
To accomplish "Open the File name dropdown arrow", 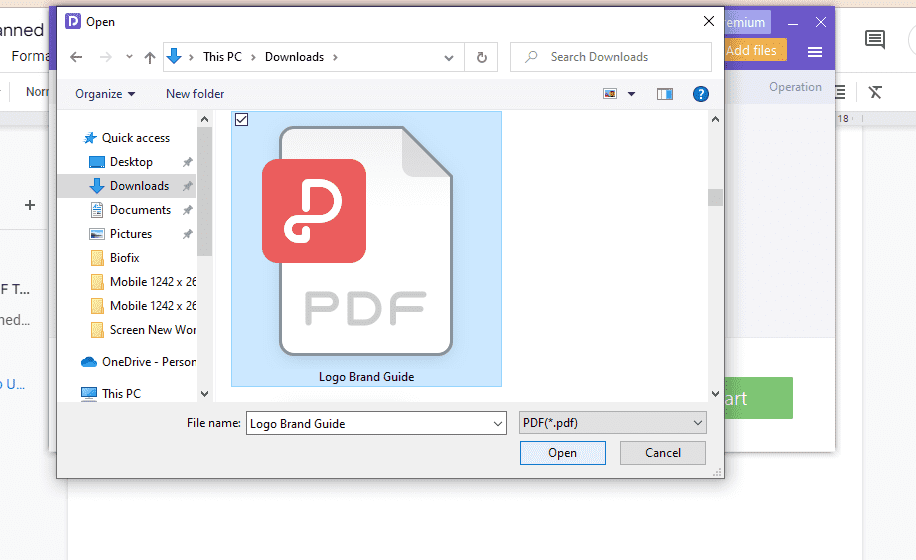I will pos(498,424).
